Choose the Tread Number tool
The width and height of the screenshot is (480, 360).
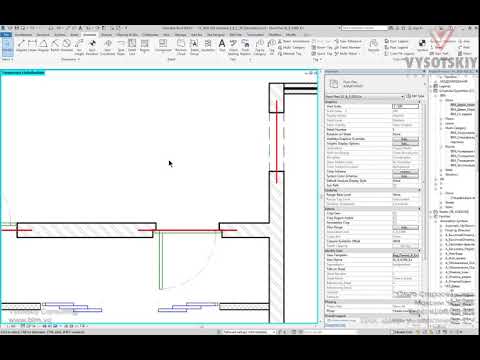(x=347, y=47)
